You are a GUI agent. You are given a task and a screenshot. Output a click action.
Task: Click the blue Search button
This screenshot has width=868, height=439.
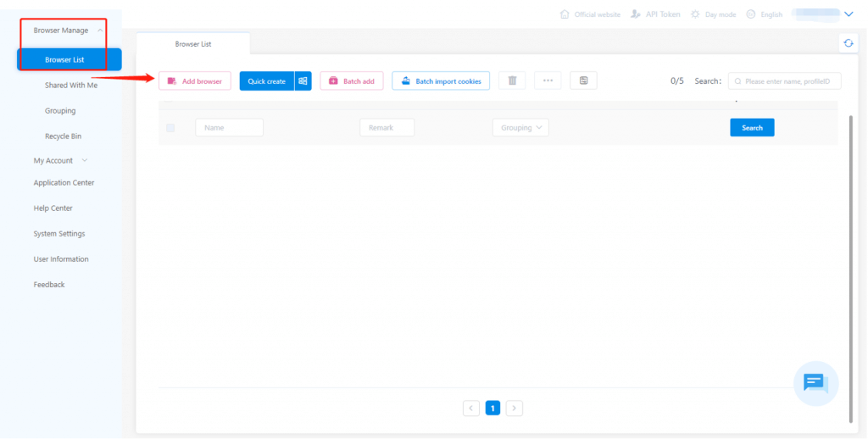click(752, 127)
